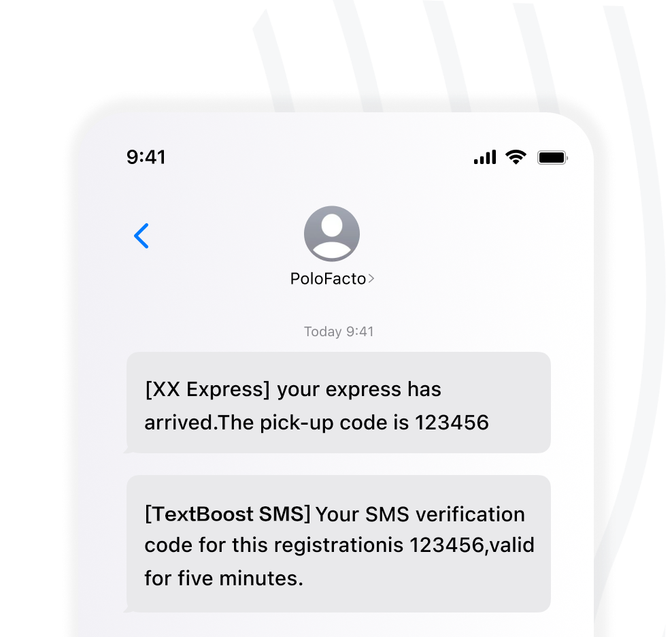Open the PoloFacto contact name
672x637 pixels.
coord(328,279)
